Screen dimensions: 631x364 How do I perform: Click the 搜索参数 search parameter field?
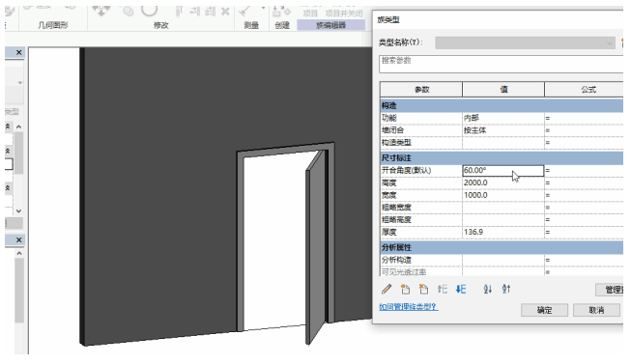[501, 64]
